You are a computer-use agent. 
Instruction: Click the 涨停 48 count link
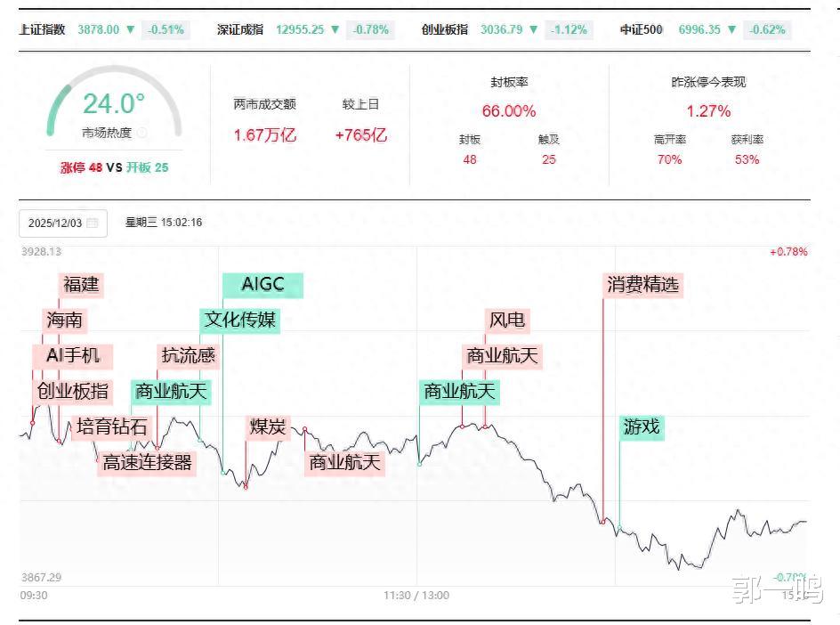click(x=81, y=166)
